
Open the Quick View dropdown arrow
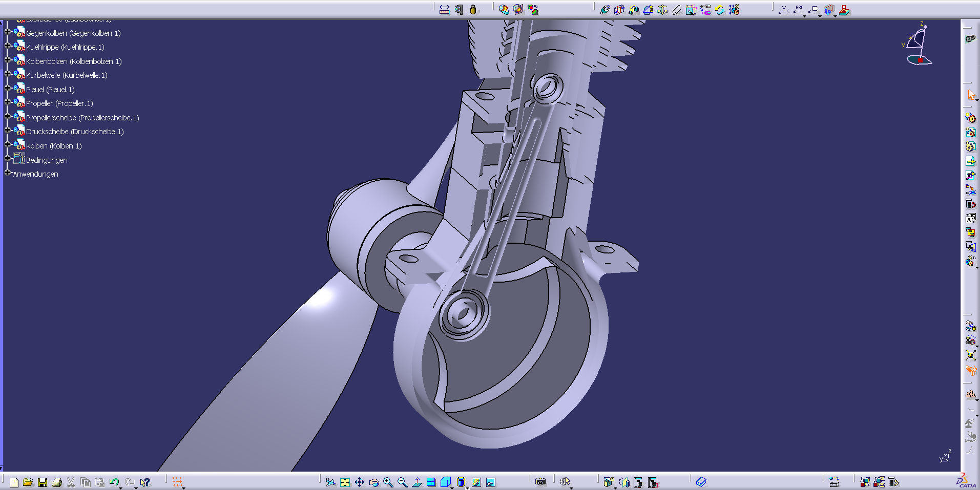coord(452,487)
